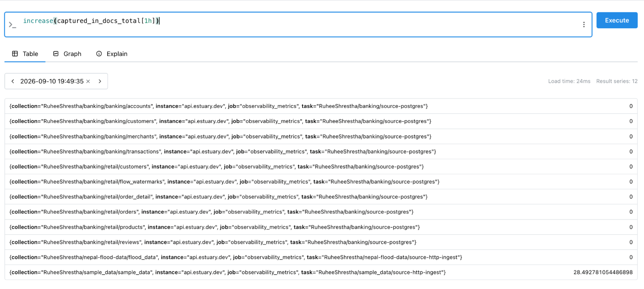
Task: Select the banking/transactions collection series row
Action: 321,151
